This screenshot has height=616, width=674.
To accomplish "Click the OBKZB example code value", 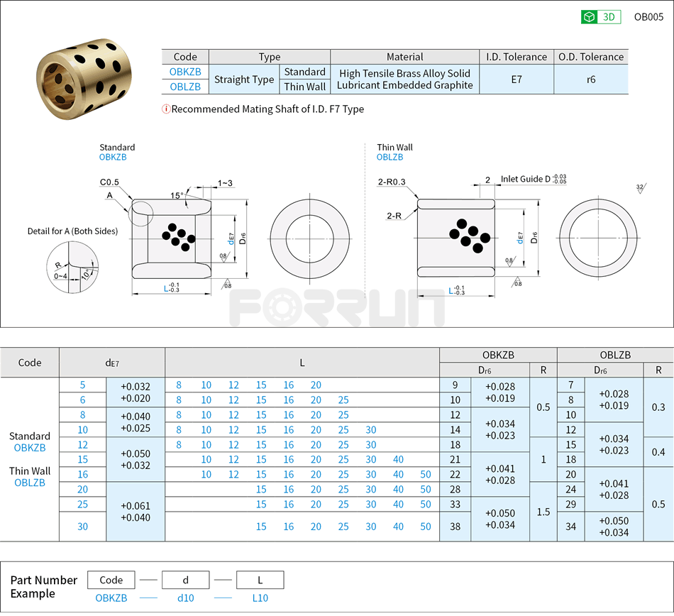I will [111, 598].
